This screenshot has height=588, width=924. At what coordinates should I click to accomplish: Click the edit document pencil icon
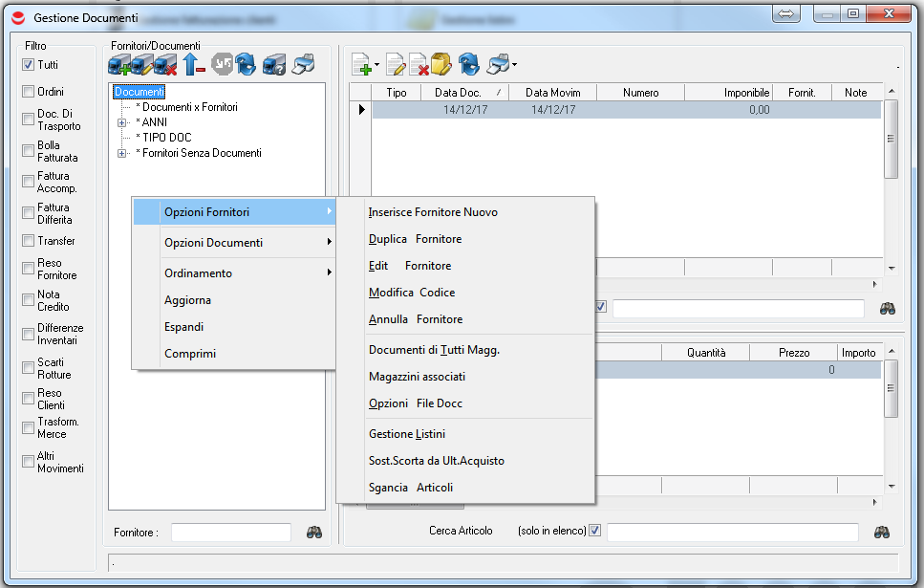(396, 65)
